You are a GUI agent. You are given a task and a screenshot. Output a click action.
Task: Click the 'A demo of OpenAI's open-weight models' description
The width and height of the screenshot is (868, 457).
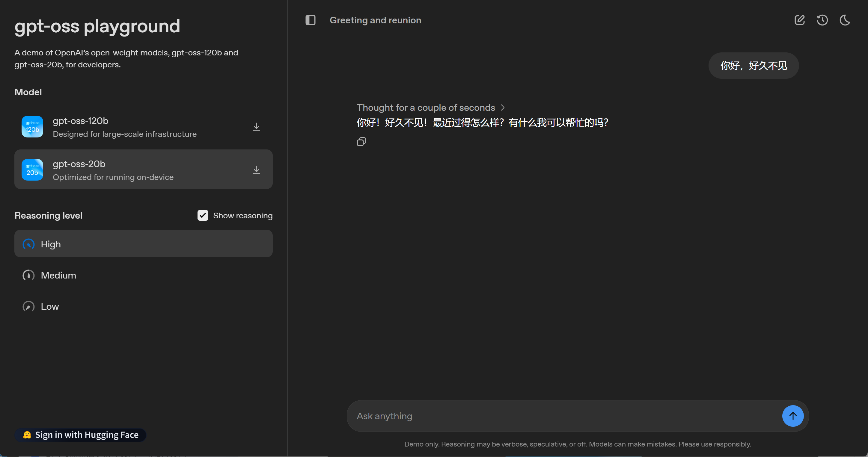pyautogui.click(x=126, y=59)
